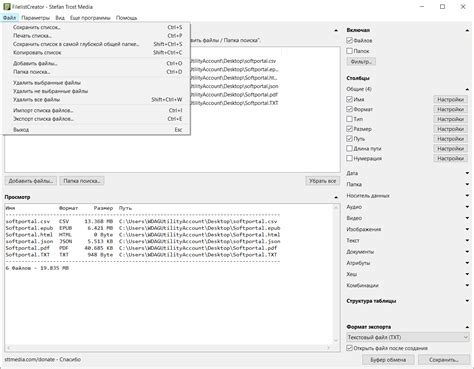The image size is (474, 369).
Task: Choose Сохранить список in File menu
Action: tap(97, 27)
